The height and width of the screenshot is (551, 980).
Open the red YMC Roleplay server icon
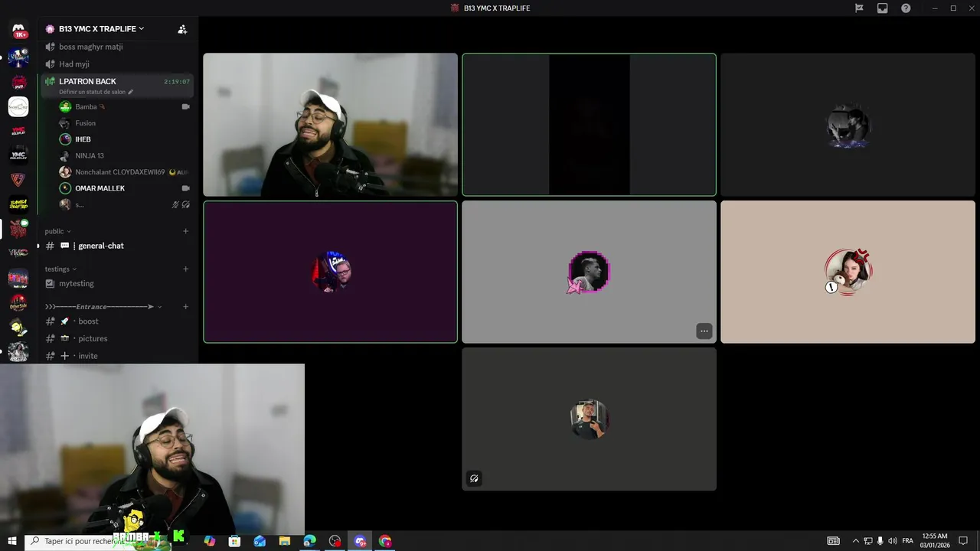coord(18,131)
